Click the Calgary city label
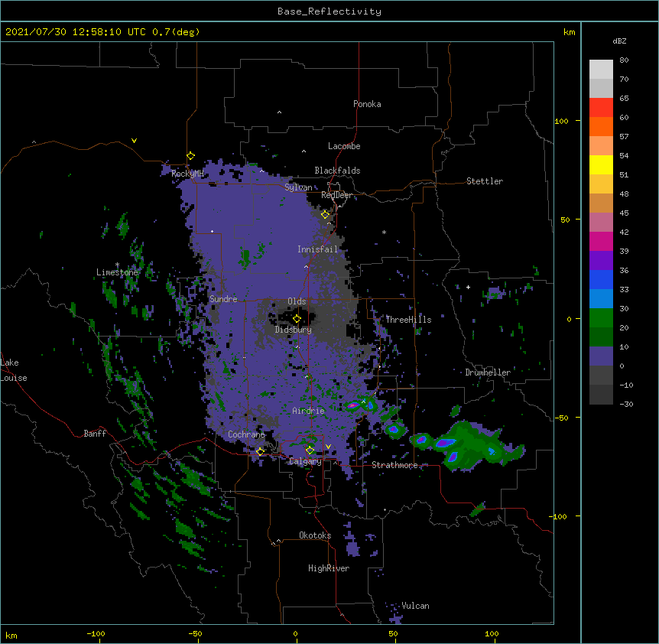The width and height of the screenshot is (659, 644). [305, 461]
